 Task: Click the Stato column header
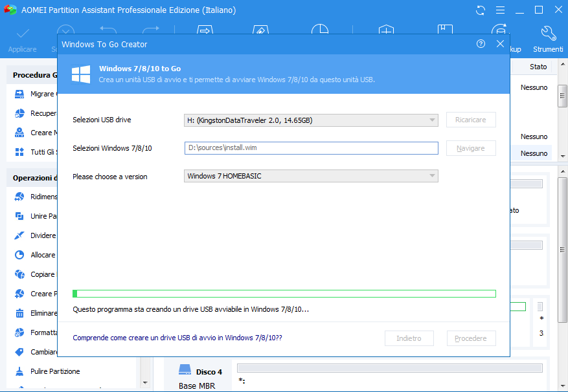click(x=538, y=67)
